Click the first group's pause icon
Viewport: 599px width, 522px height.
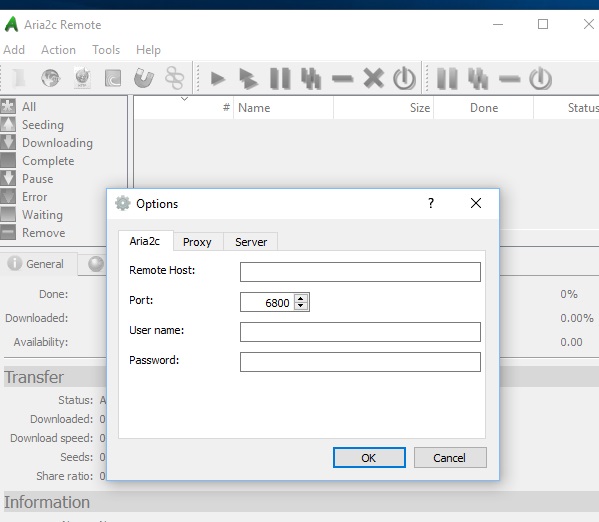point(280,78)
